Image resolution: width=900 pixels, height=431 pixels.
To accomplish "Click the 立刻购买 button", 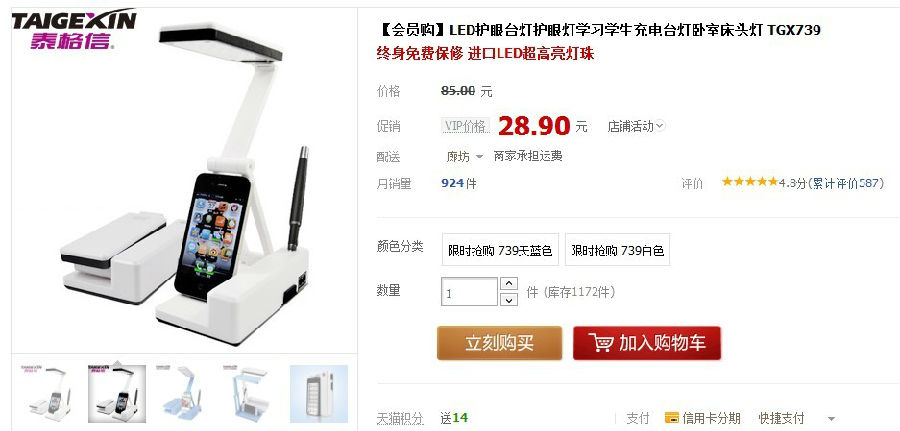I will pyautogui.click(x=499, y=343).
